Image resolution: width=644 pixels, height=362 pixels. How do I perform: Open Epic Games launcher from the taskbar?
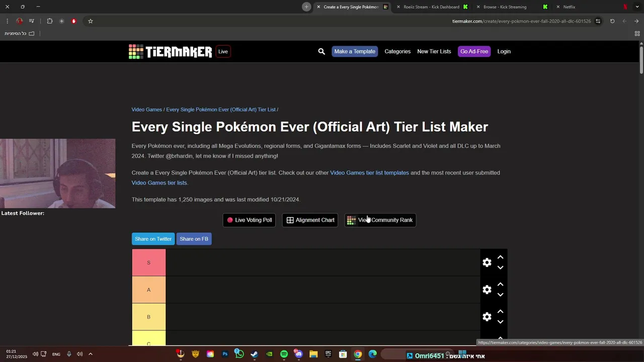coord(328,354)
